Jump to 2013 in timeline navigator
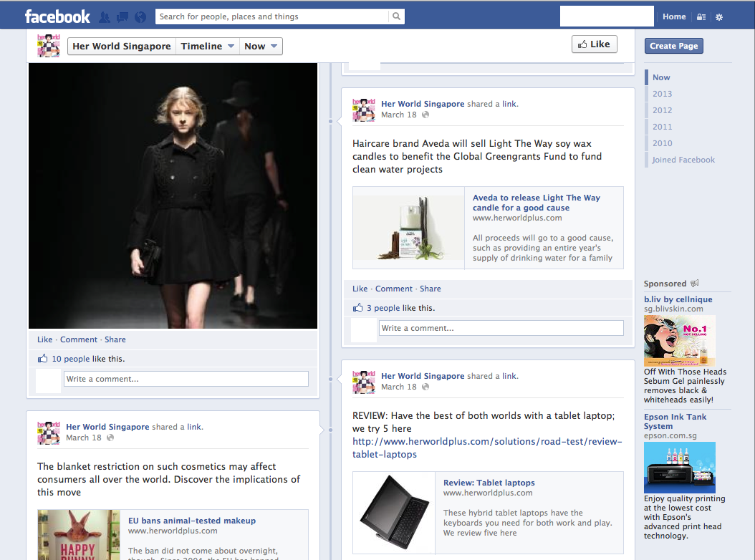 click(662, 94)
